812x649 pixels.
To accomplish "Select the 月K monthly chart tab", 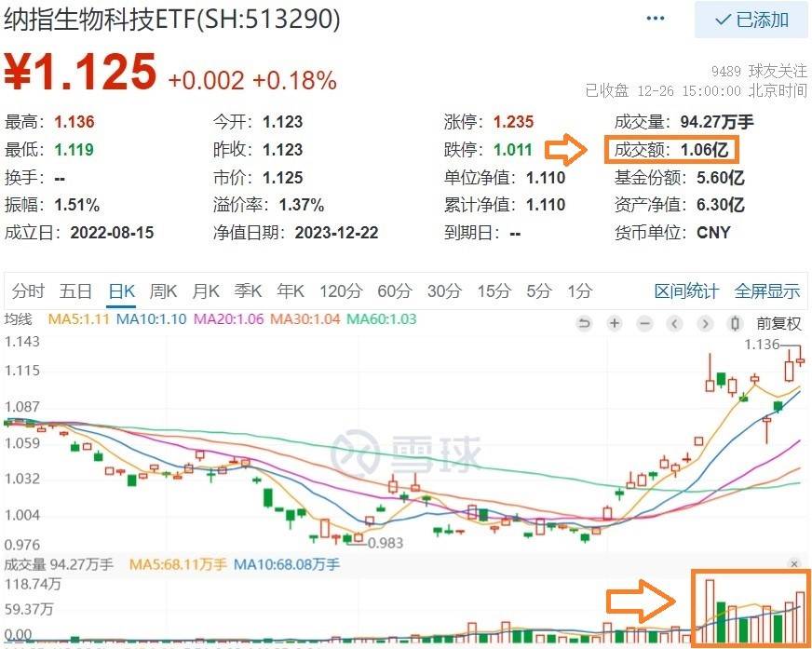I will 206,291.
